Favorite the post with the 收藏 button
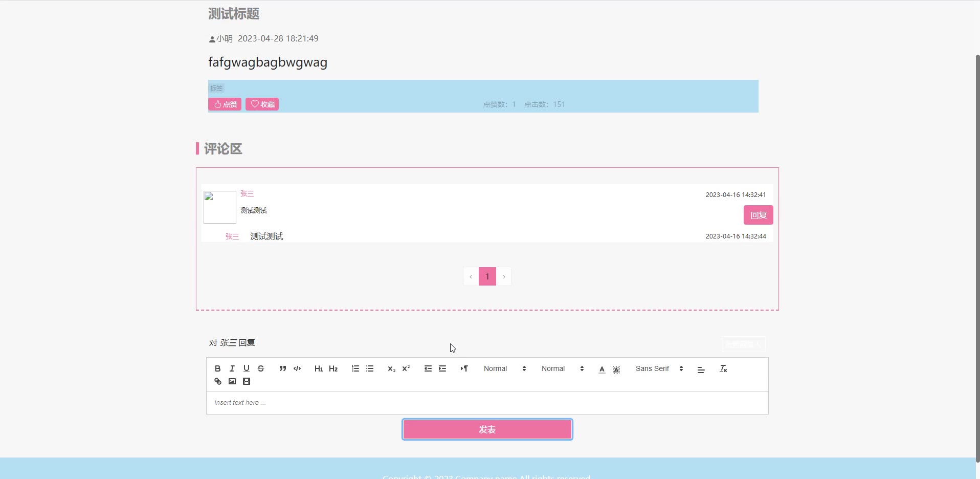This screenshot has height=479, width=980. point(262,104)
